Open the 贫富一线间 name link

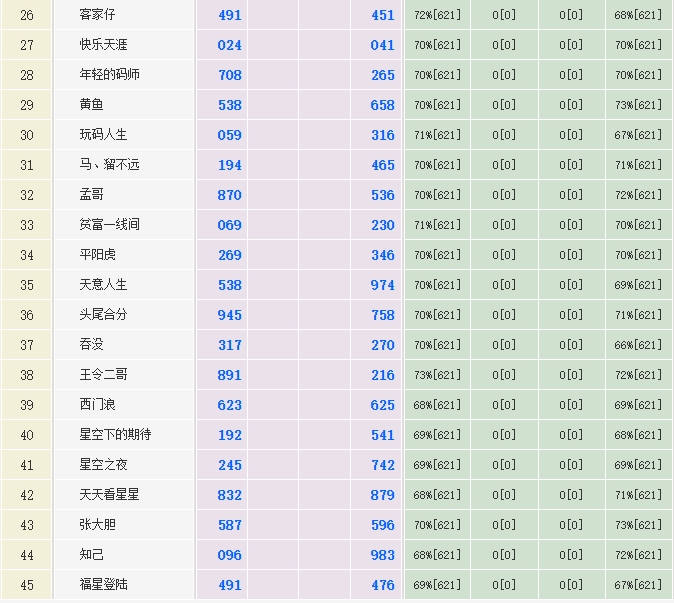(110, 225)
